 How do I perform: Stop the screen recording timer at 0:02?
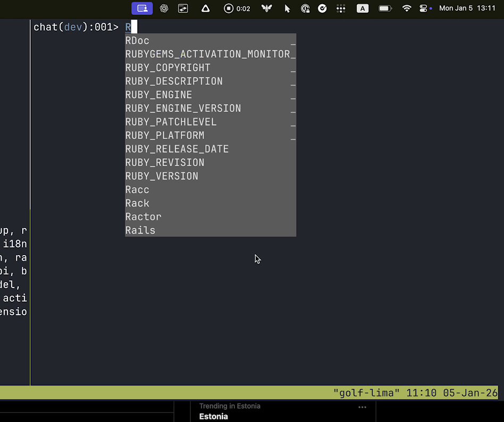click(237, 9)
